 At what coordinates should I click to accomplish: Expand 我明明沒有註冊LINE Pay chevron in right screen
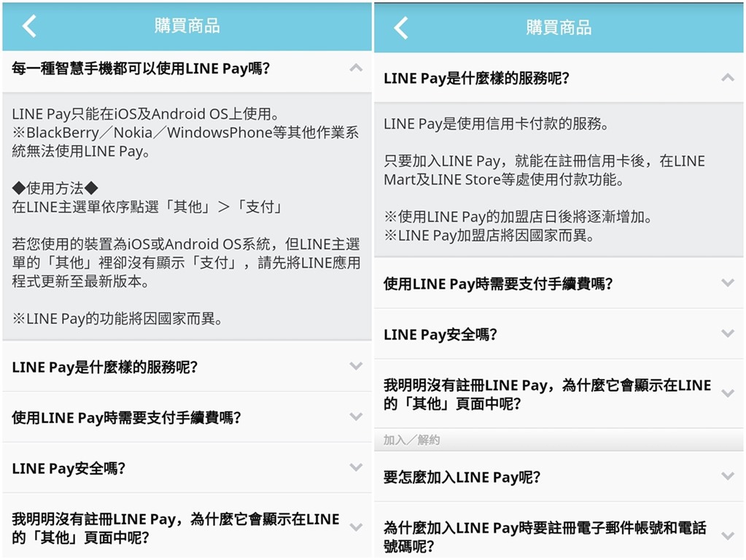click(728, 394)
